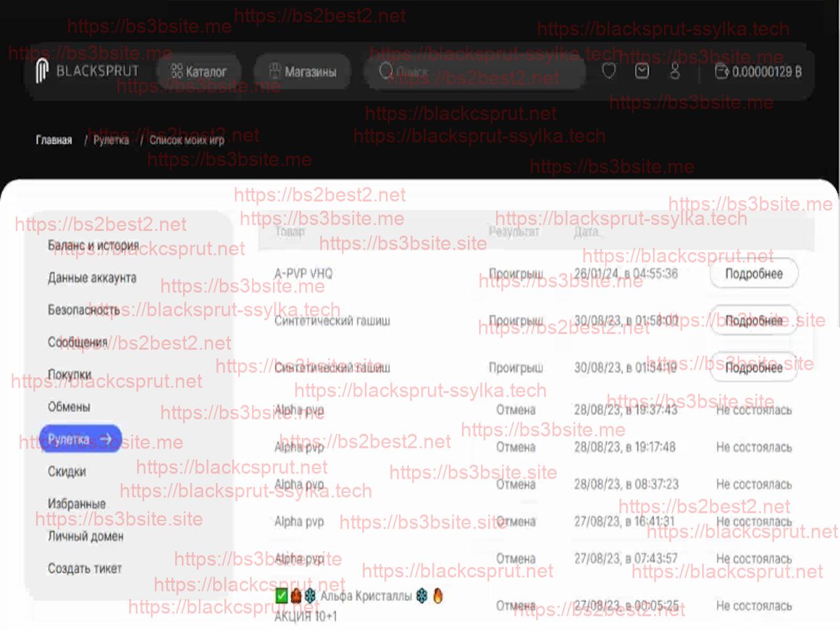Image resolution: width=840 pixels, height=630 pixels.
Task: Click Не состоялась status in the 28/08/23 19:37:43 row
Action: coord(754,410)
